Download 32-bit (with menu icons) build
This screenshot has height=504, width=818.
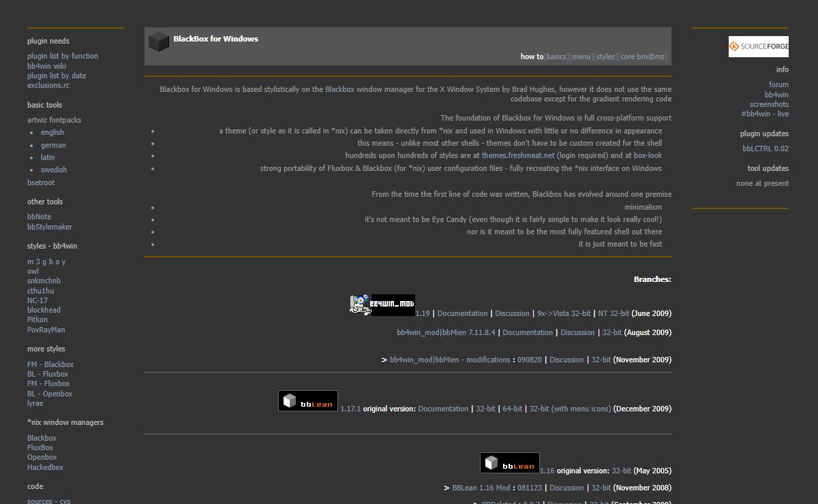[x=570, y=409]
